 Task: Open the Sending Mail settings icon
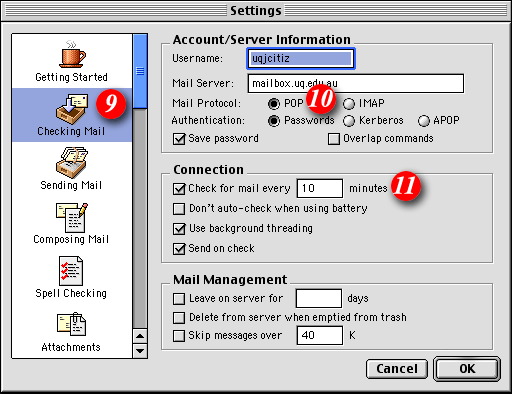click(x=72, y=163)
